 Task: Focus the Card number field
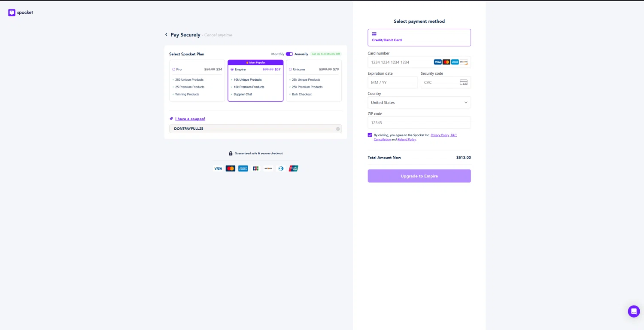click(x=419, y=62)
